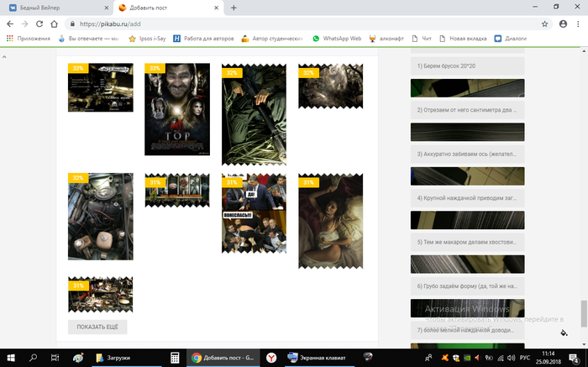Image resolution: width=588 pixels, height=367 pixels.
Task: Open the Работа для авторов bookmark
Action: click(203, 39)
